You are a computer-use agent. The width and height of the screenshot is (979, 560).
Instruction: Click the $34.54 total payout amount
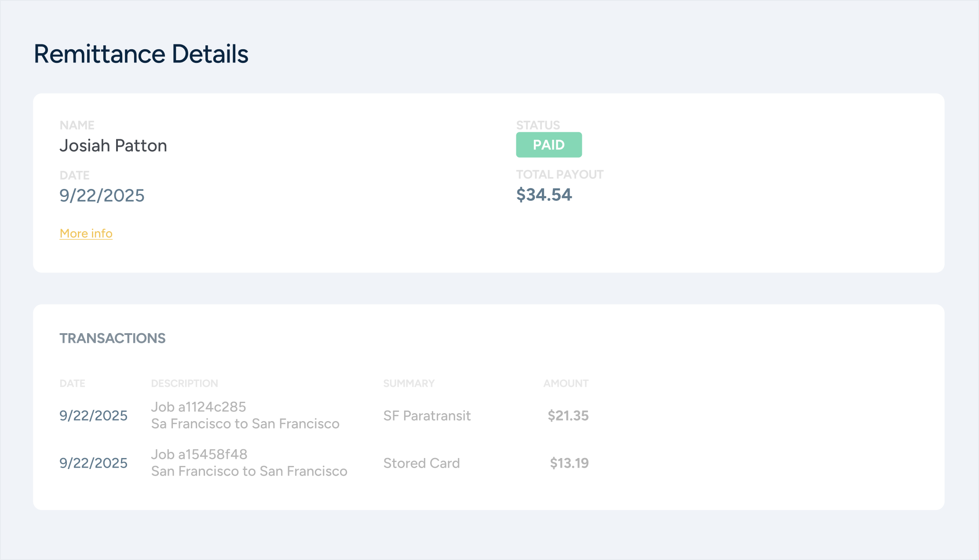click(544, 195)
